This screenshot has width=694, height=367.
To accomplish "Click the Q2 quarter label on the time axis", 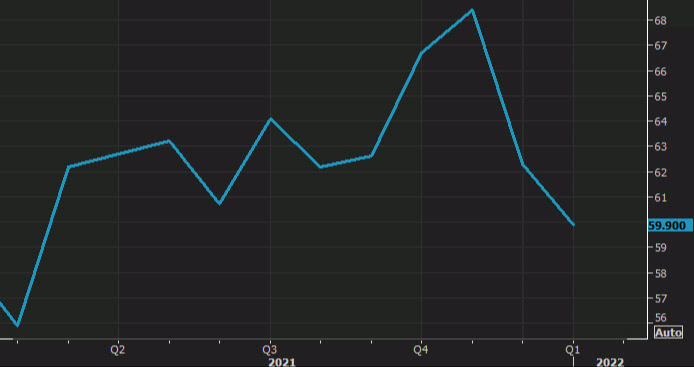I will pyautogui.click(x=118, y=350).
